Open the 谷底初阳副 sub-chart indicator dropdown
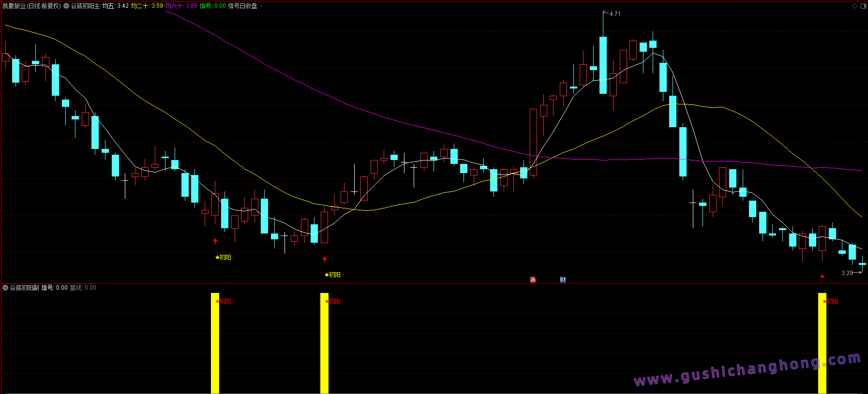The height and width of the screenshot is (394, 868). coord(5,288)
